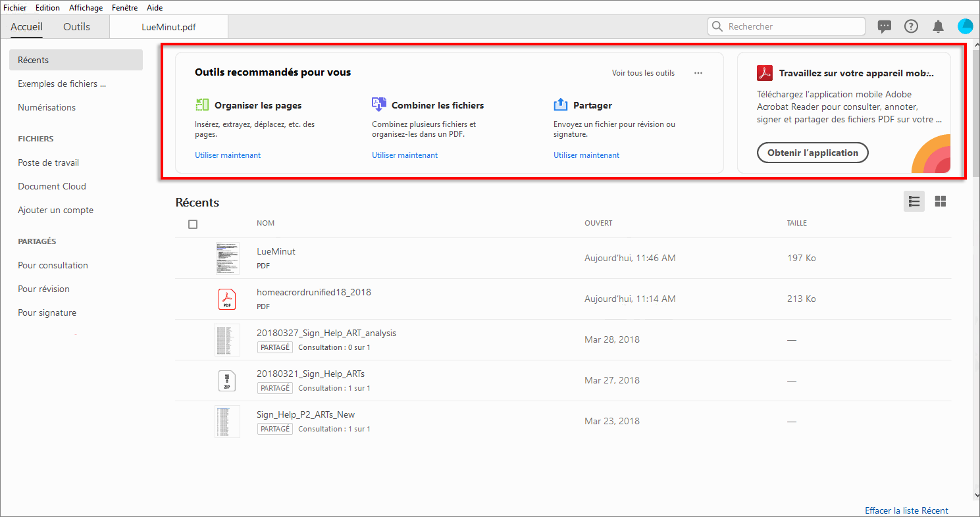Open the LueMinut.pdf document tab
Viewport: 980px width, 517px height.
coord(168,27)
